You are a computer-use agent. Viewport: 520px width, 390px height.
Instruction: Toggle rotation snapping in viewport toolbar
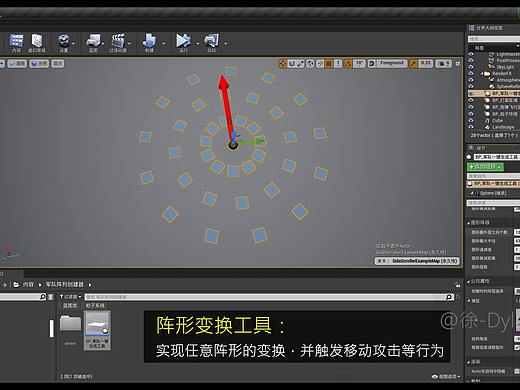(348, 63)
